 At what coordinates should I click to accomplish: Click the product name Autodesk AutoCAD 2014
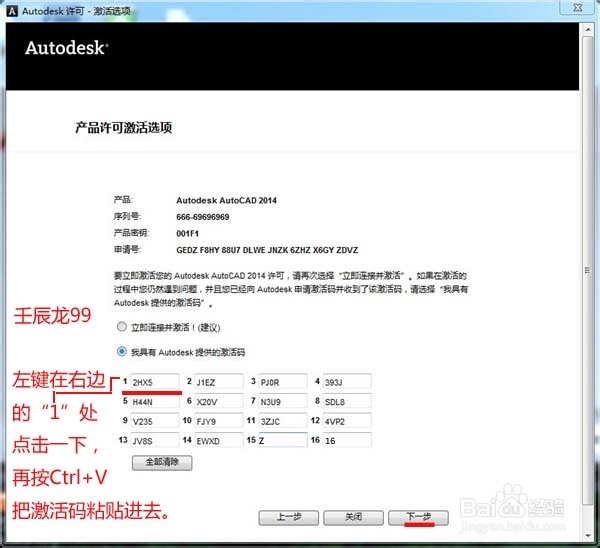pos(227,200)
